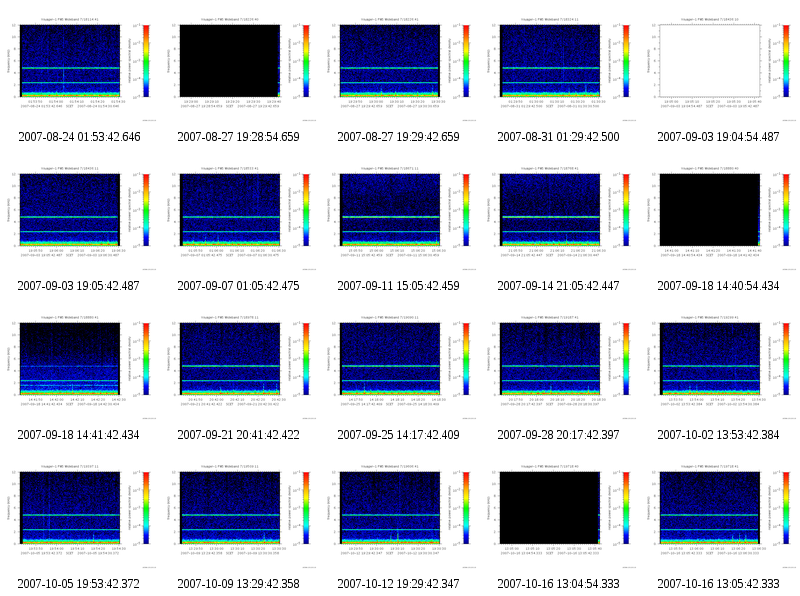Open the black 2007-09-18 14:40:54.434 spectrogram thumbnail
The height and width of the screenshot is (596, 800).
(719, 218)
